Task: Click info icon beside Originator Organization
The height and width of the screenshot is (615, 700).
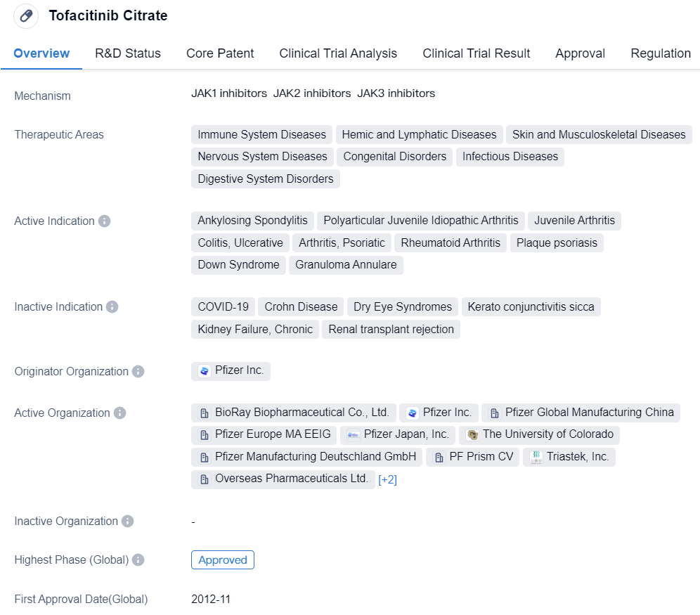Action: click(x=138, y=371)
